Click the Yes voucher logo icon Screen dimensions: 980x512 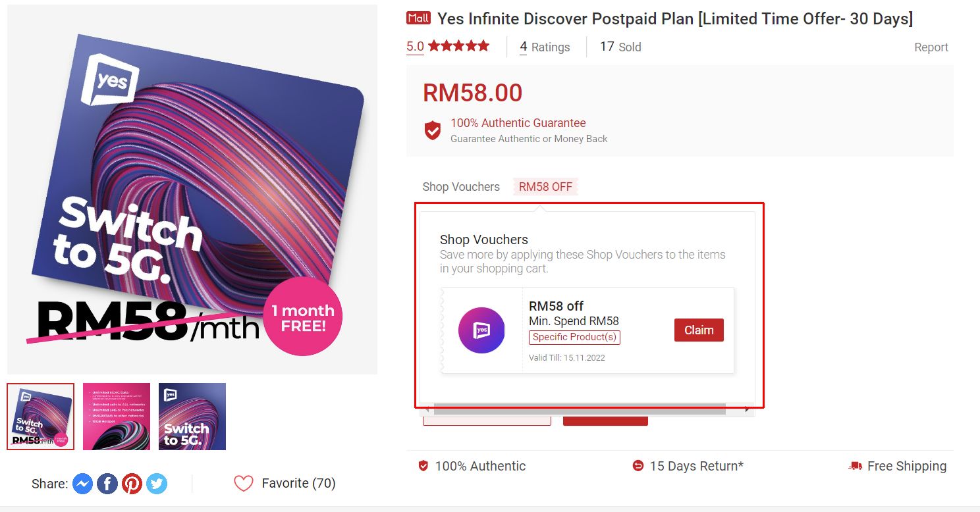pyautogui.click(x=481, y=330)
